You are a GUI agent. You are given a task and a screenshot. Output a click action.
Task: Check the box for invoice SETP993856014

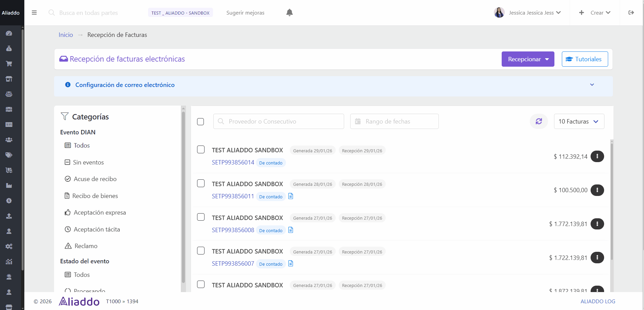201,150
